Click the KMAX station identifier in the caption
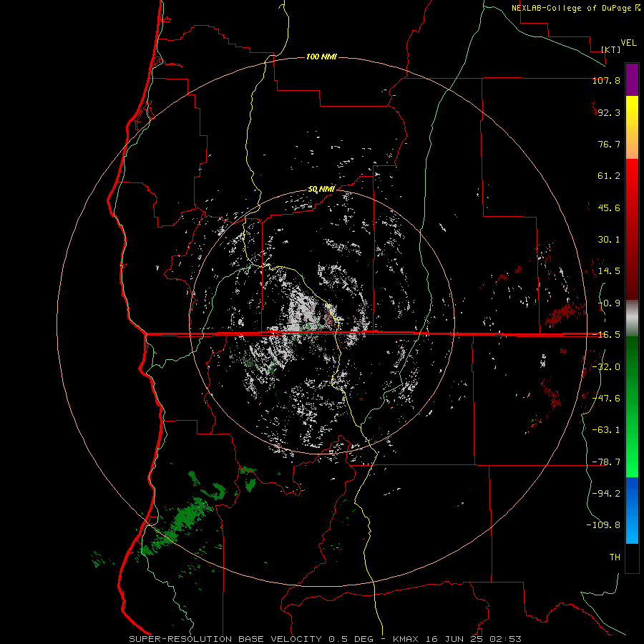The width and height of the screenshot is (644, 644). coord(406,639)
